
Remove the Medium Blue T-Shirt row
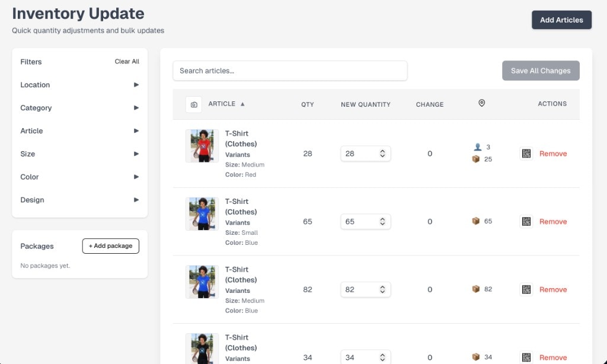point(553,290)
